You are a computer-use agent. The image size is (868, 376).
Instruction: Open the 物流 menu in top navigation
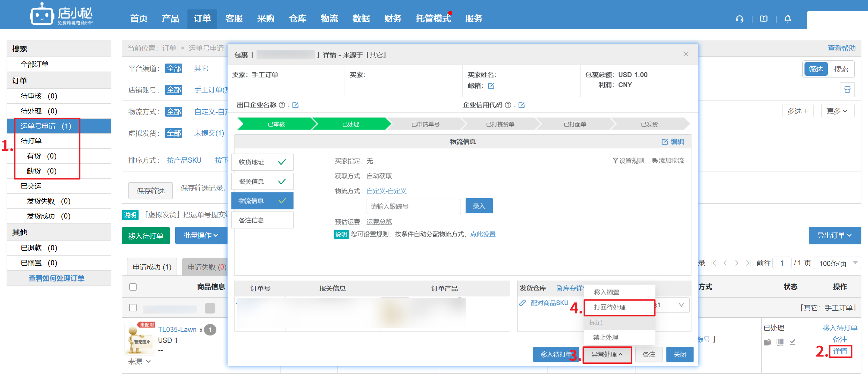(329, 19)
